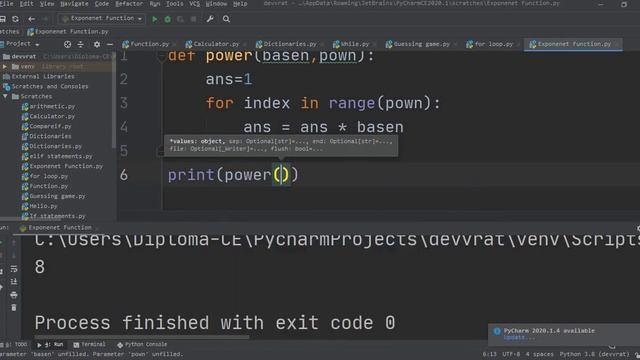Navigate back with the left arrow icon

coord(31,19)
